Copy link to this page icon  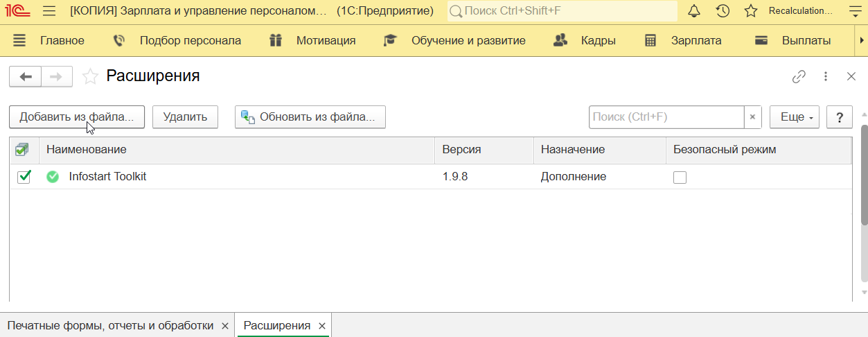pos(799,76)
